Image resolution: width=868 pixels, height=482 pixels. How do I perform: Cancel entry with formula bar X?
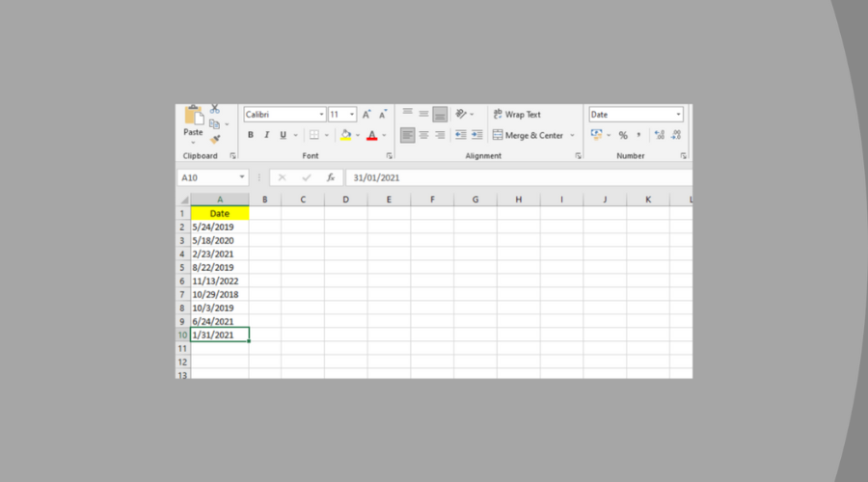[x=282, y=177]
